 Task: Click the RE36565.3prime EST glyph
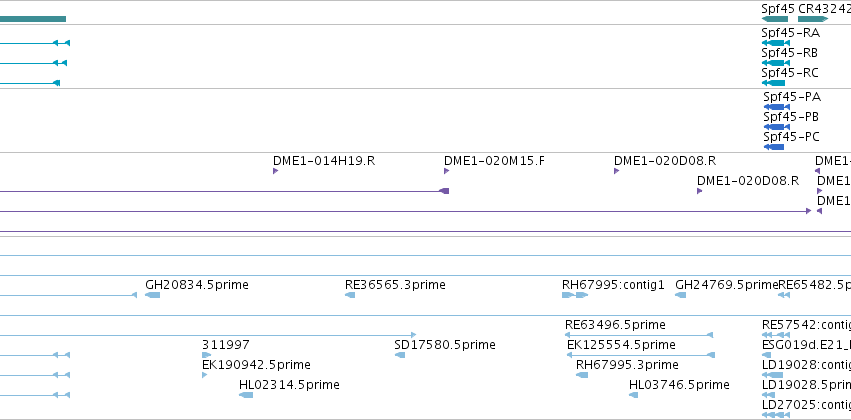[350, 295]
